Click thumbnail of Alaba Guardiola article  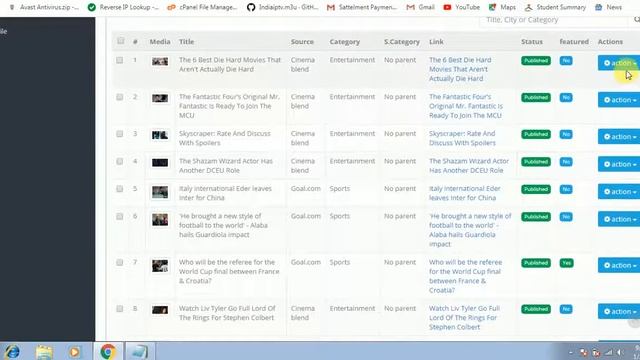160,220
